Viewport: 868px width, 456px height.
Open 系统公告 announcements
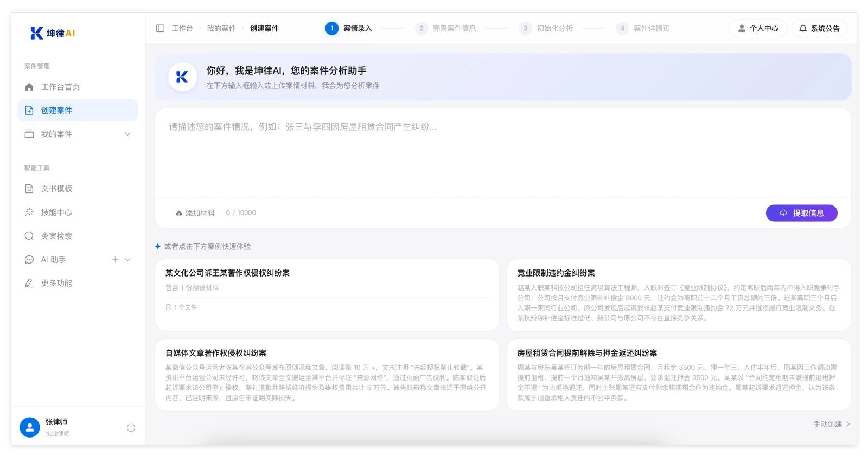820,28
